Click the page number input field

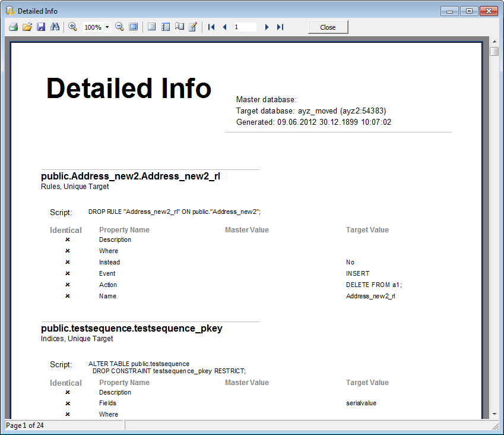pos(245,27)
